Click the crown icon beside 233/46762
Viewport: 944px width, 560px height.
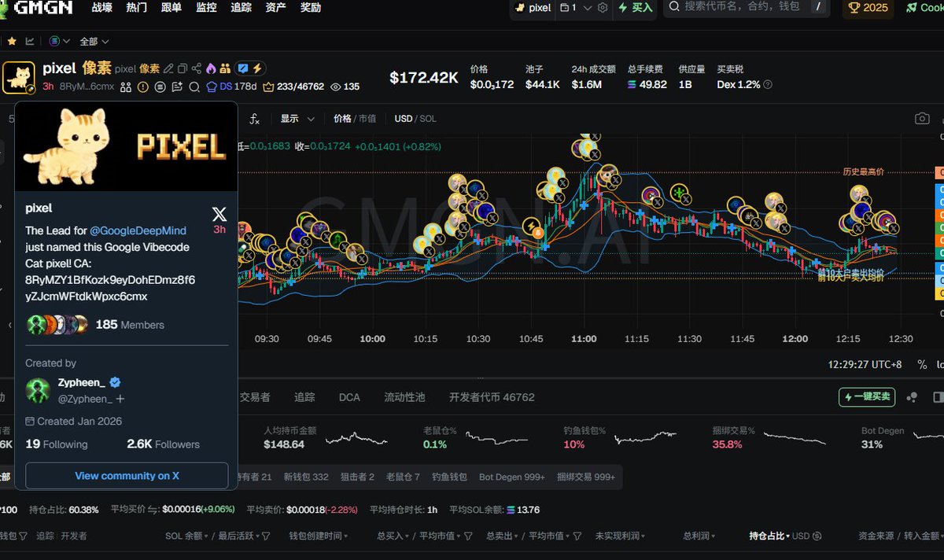268,87
